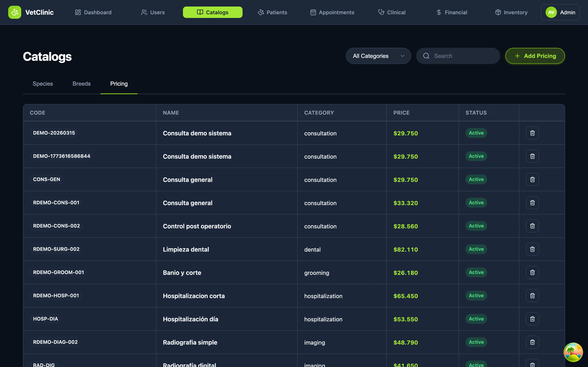Image resolution: width=588 pixels, height=367 pixels.
Task: Delete the Radiografia simple pricing
Action: (x=532, y=342)
